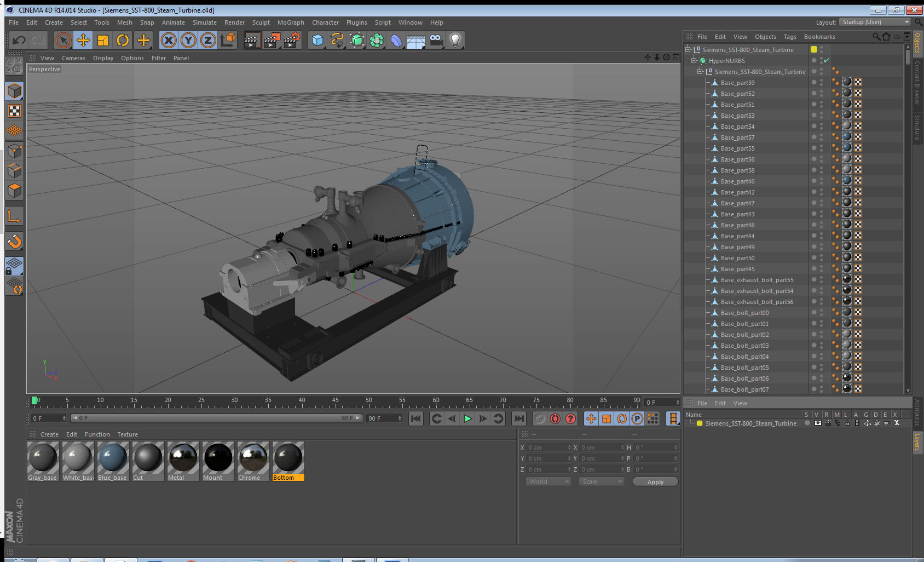Record active objects keyframe
This screenshot has height=562, width=924.
[540, 418]
